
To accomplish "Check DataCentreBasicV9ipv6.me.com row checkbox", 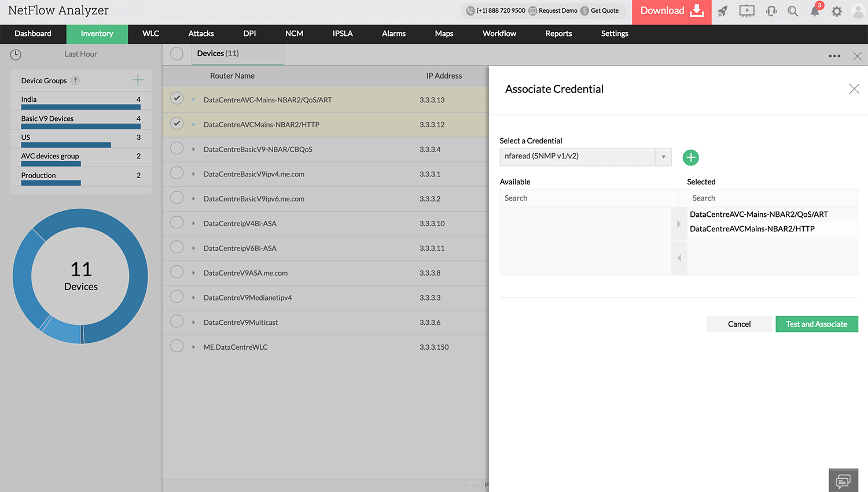I will [177, 198].
